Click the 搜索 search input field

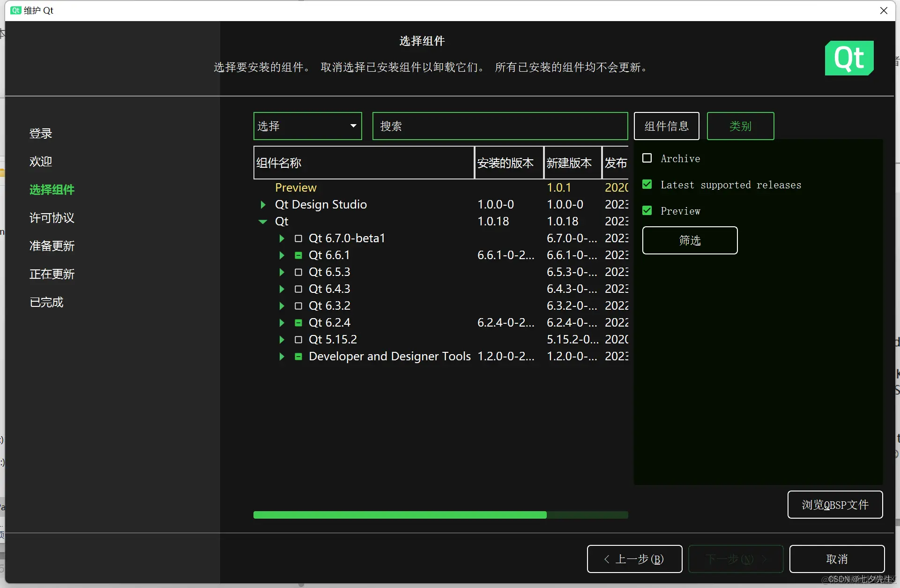[x=499, y=126]
